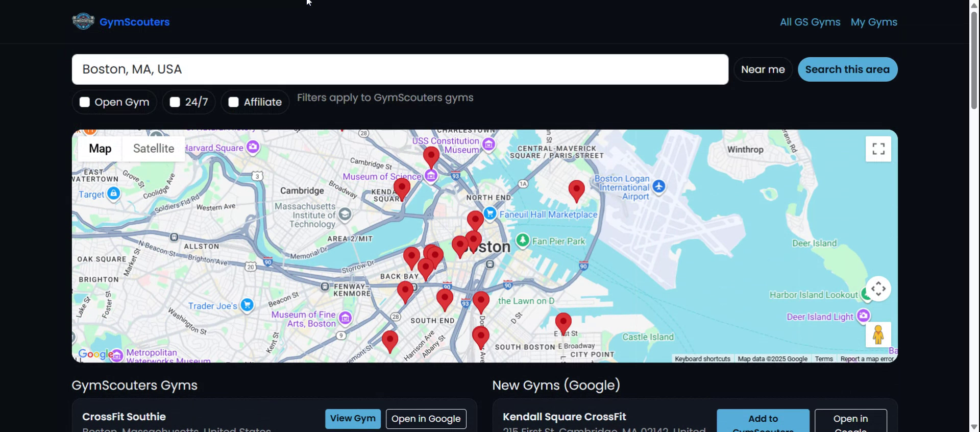Click Boston Logan Airport map icon
The height and width of the screenshot is (432, 980).
[659, 186]
